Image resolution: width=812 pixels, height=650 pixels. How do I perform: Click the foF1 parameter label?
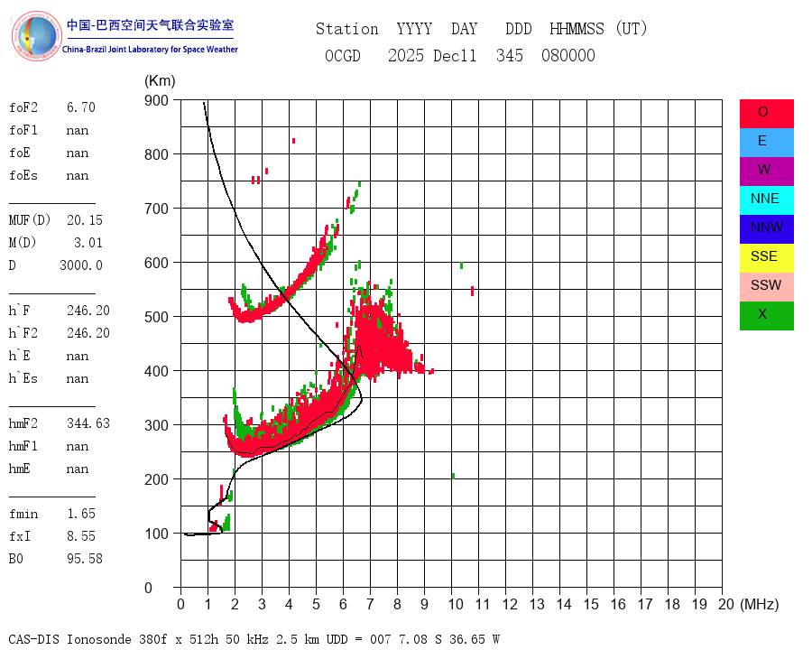point(23,130)
